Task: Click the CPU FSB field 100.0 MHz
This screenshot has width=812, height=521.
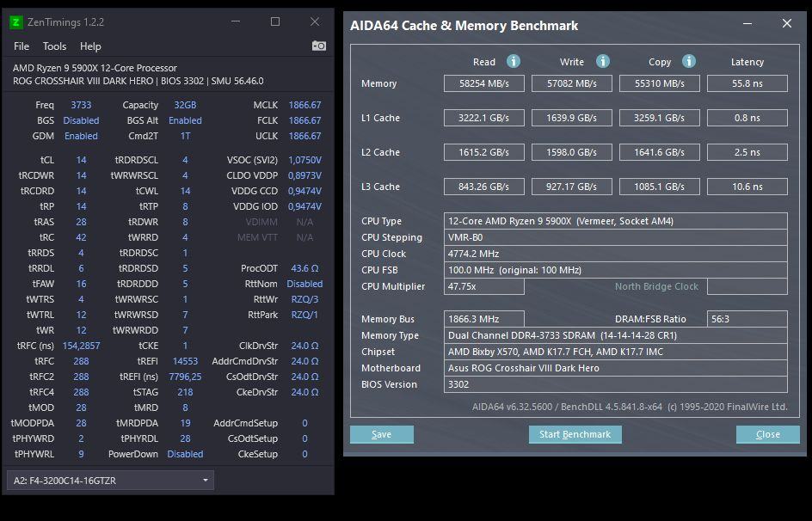Action: 616,270
